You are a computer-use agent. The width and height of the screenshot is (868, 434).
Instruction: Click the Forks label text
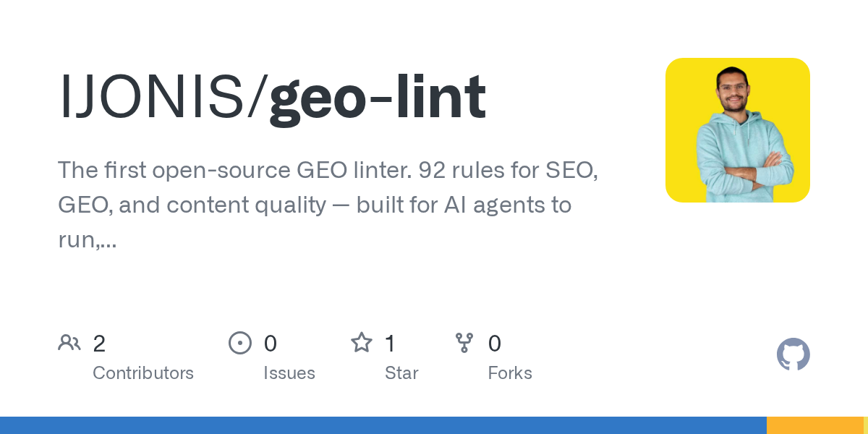click(510, 373)
